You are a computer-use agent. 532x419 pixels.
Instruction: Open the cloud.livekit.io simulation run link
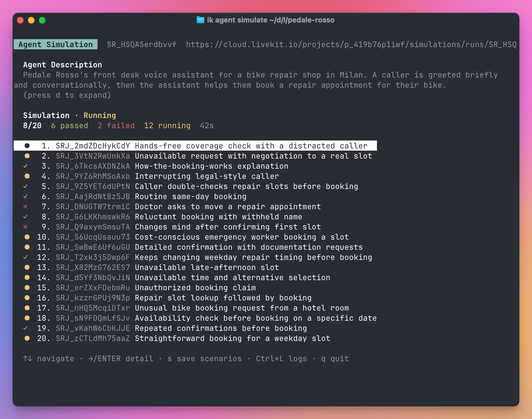pos(351,44)
